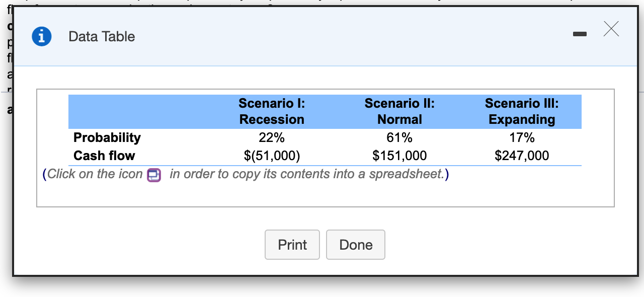
Task: Click the 22% probability cell
Action: 272,137
